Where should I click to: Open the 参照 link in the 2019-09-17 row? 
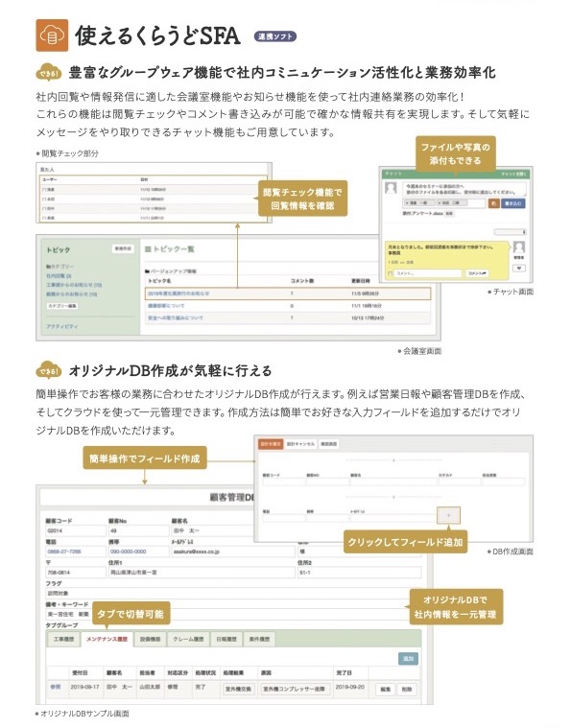(56, 687)
